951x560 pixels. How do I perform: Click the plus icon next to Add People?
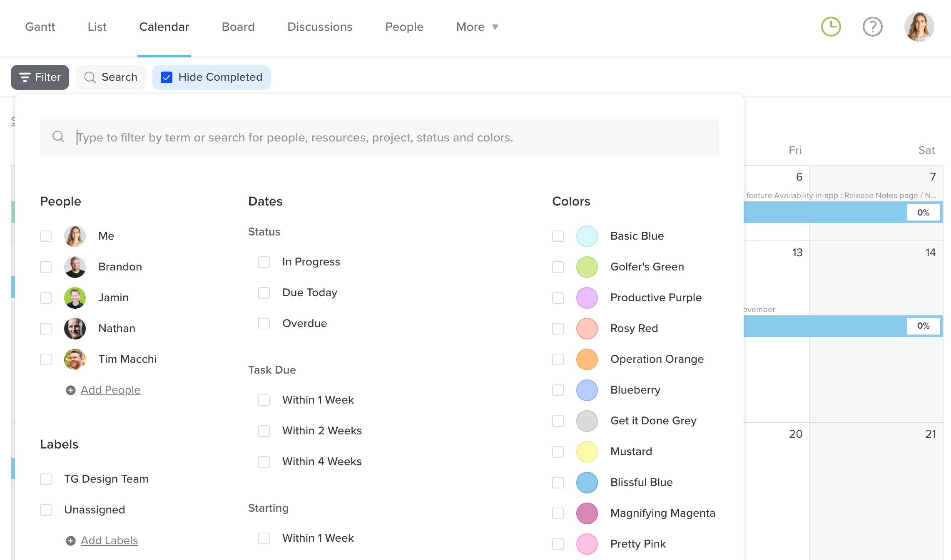point(71,390)
